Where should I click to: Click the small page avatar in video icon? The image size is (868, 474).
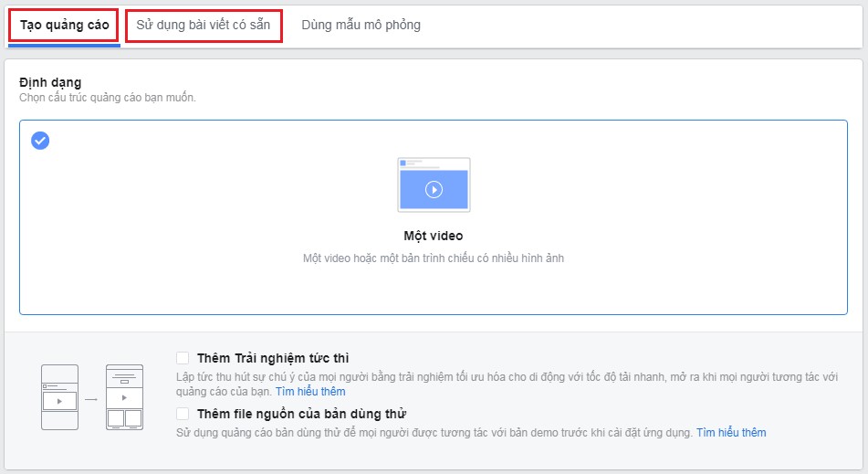(x=403, y=163)
